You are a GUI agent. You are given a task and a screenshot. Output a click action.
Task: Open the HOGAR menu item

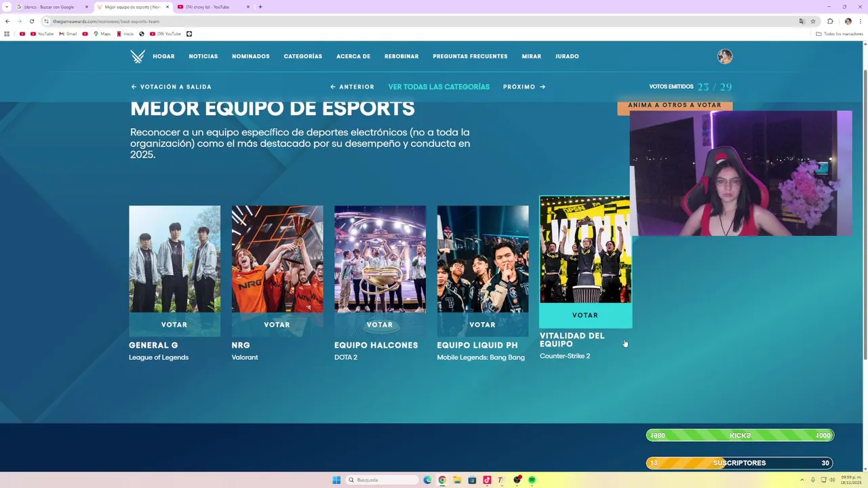(163, 56)
